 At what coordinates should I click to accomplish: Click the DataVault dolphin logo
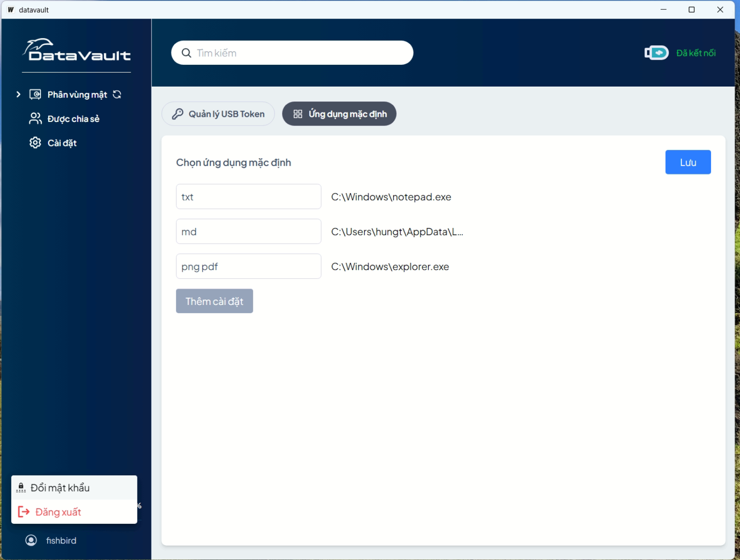point(76,50)
